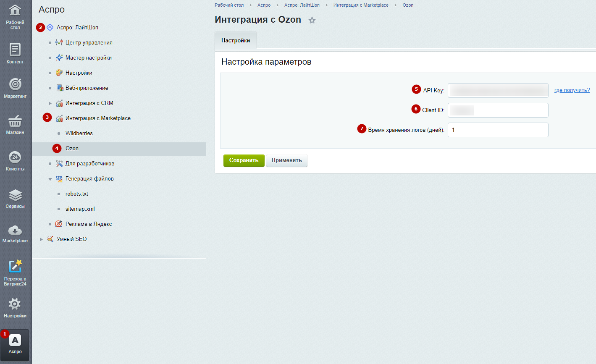Click the Для разработчиков tree label
Screen dimensions: 596x364
point(90,164)
